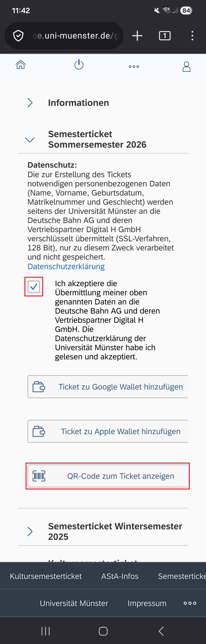Tap the browser security shield icon
Image resolution: width=206 pixels, height=644 pixels.
[x=18, y=36]
